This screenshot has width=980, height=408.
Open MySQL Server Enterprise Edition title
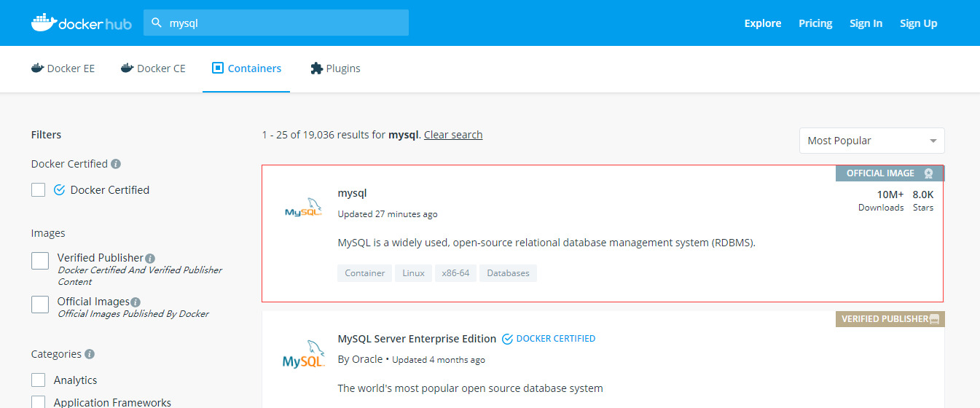(x=417, y=339)
